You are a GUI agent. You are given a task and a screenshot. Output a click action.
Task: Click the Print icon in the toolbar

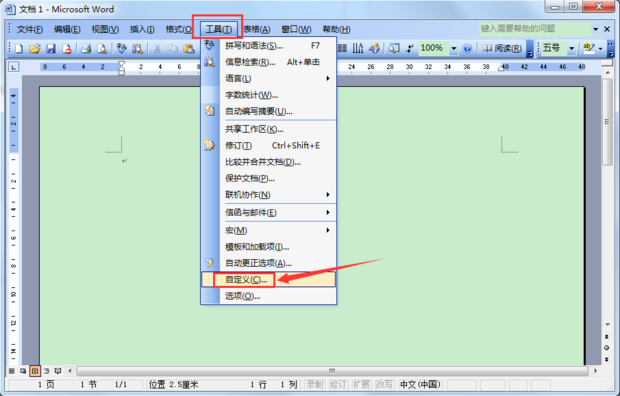86,49
